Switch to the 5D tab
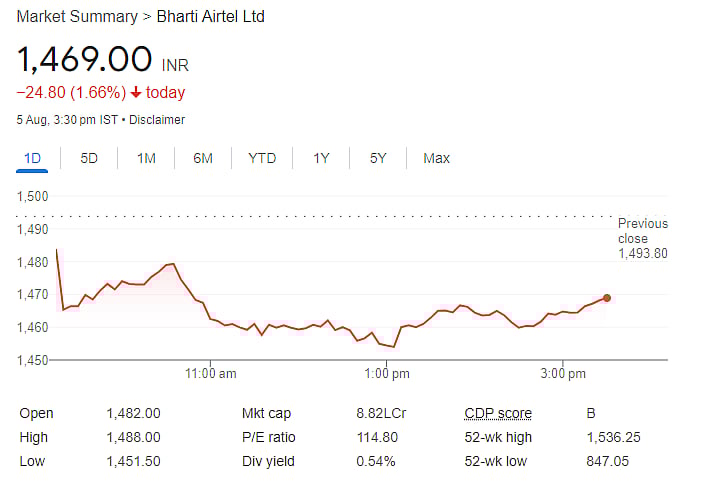 pyautogui.click(x=89, y=158)
